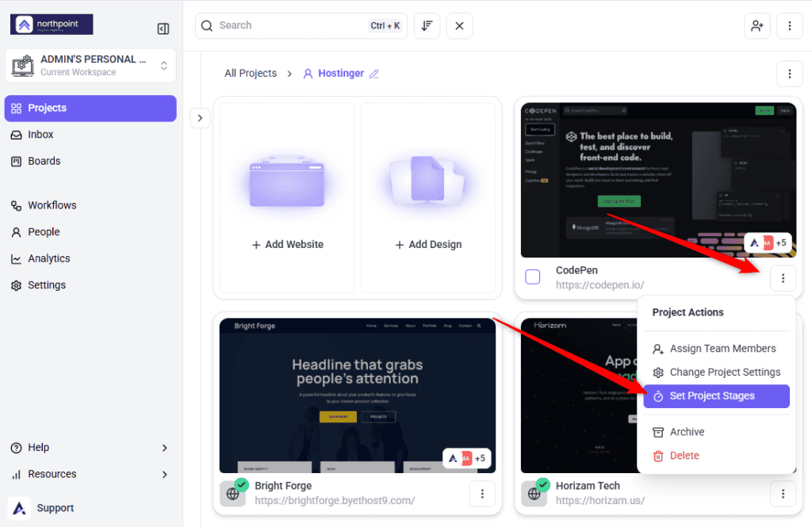The width and height of the screenshot is (812, 527).
Task: Click CodePen member avatars badge
Action: 768,242
